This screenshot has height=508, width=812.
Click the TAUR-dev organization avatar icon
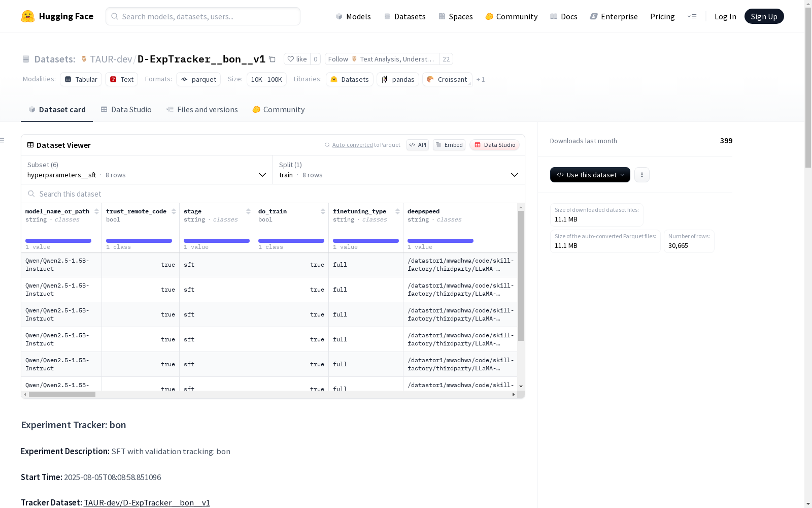pyautogui.click(x=84, y=59)
